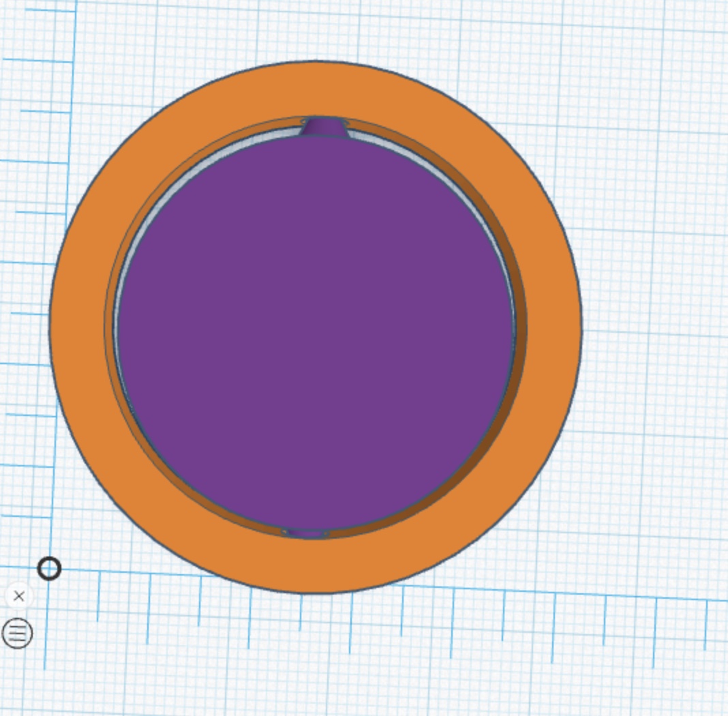Click the top of the orange ring
Screen dimensions: 728x716
pyautogui.click(x=316, y=89)
